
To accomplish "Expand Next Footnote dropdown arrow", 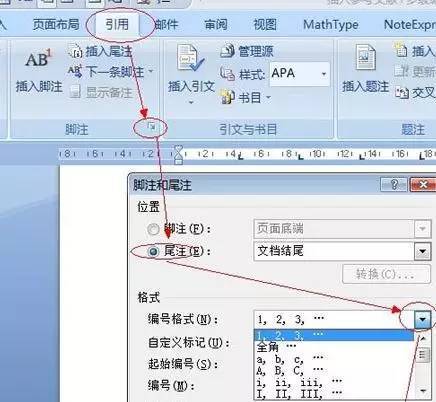I will click(x=151, y=71).
